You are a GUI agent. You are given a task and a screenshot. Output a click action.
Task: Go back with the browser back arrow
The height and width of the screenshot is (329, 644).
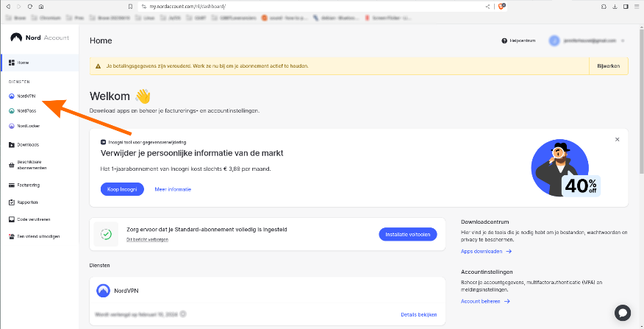[8, 7]
